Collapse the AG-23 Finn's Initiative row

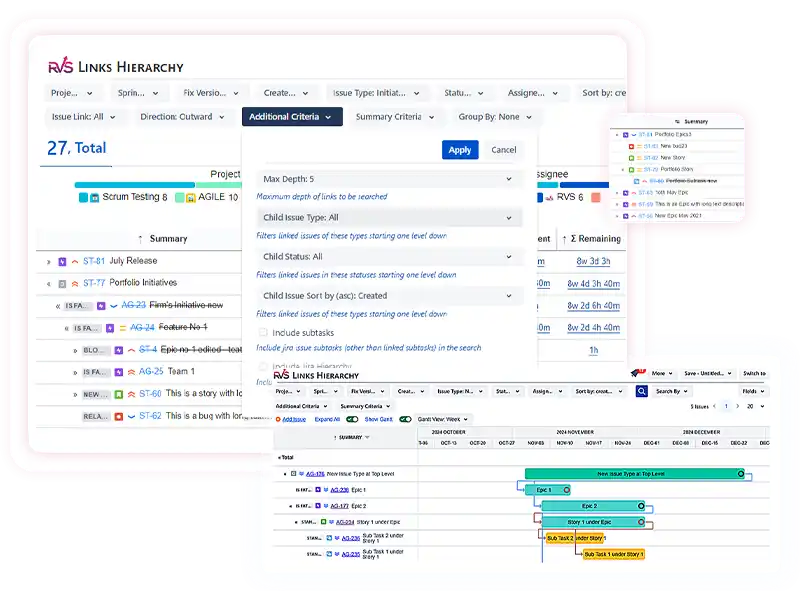tap(58, 306)
